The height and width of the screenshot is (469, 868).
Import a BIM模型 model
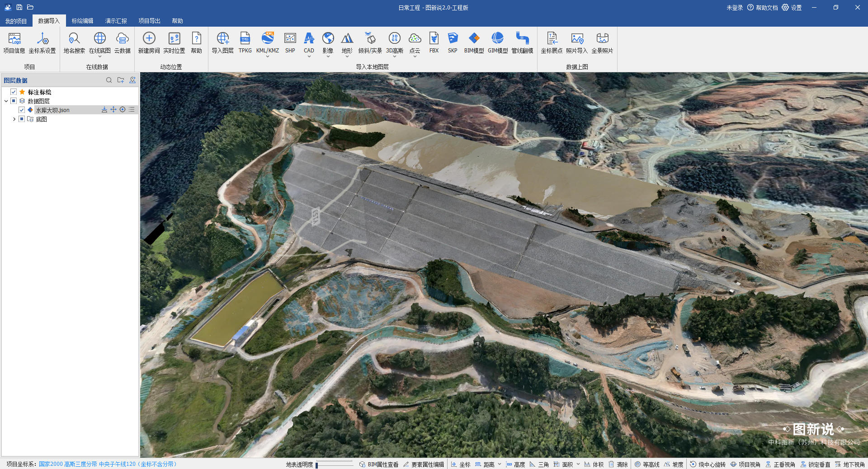(x=474, y=43)
